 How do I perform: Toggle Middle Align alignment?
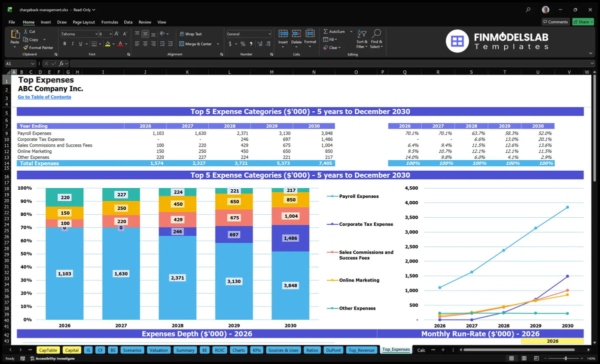pos(145,34)
